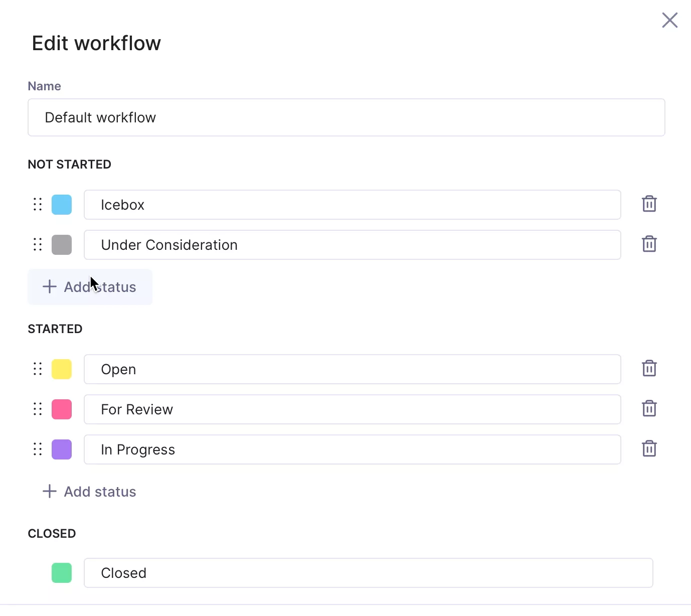The height and width of the screenshot is (616, 691).
Task: Click the drag handle beside In Progress
Action: 38,449
